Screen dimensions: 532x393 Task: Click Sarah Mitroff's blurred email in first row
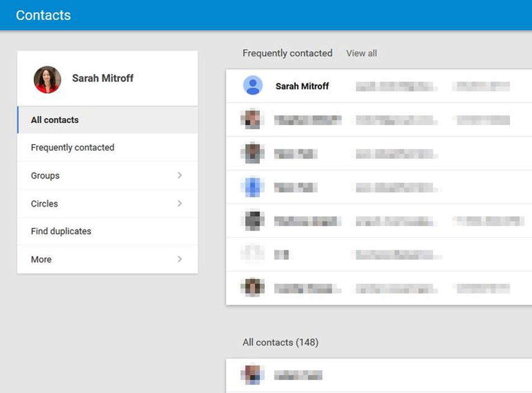pyautogui.click(x=396, y=86)
